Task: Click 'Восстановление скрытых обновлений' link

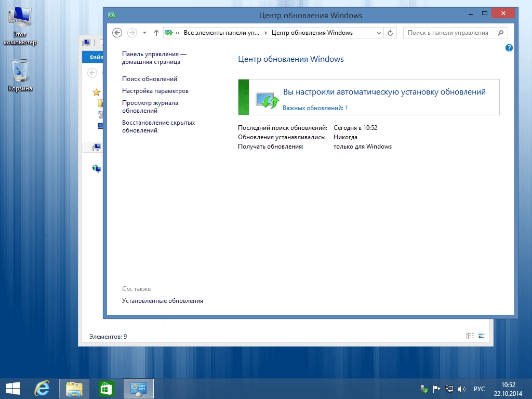Action: pos(158,126)
